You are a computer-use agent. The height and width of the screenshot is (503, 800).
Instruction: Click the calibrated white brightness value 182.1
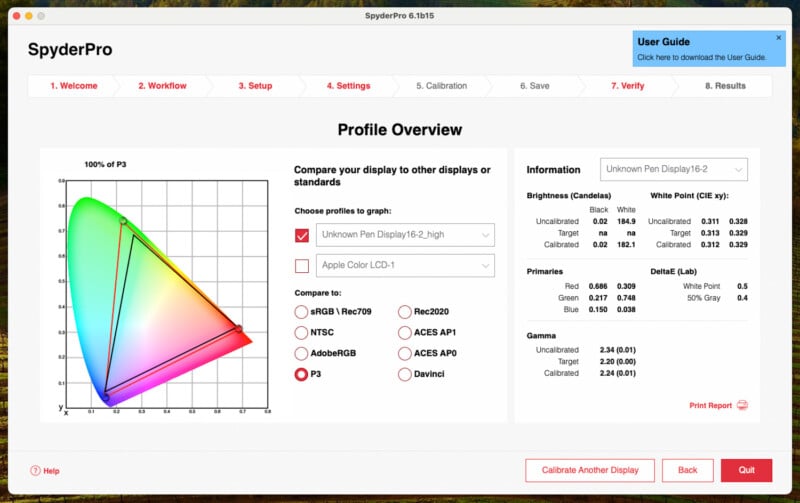[626, 245]
